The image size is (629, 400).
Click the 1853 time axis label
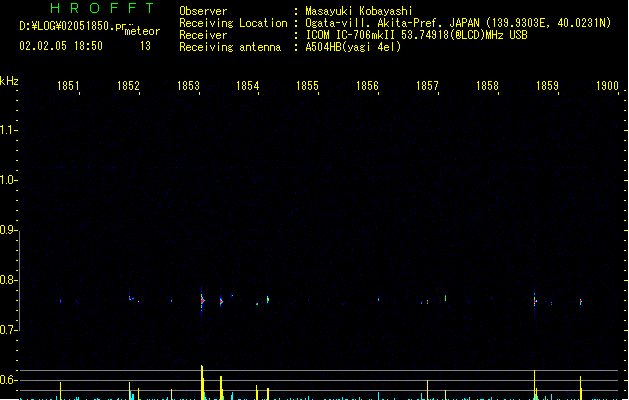click(188, 85)
